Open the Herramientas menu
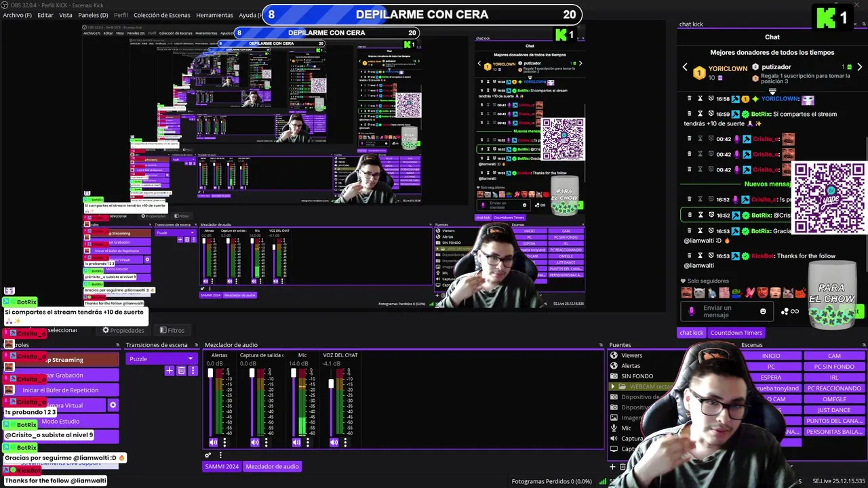Viewport: 868px width, 488px height. coord(214,15)
